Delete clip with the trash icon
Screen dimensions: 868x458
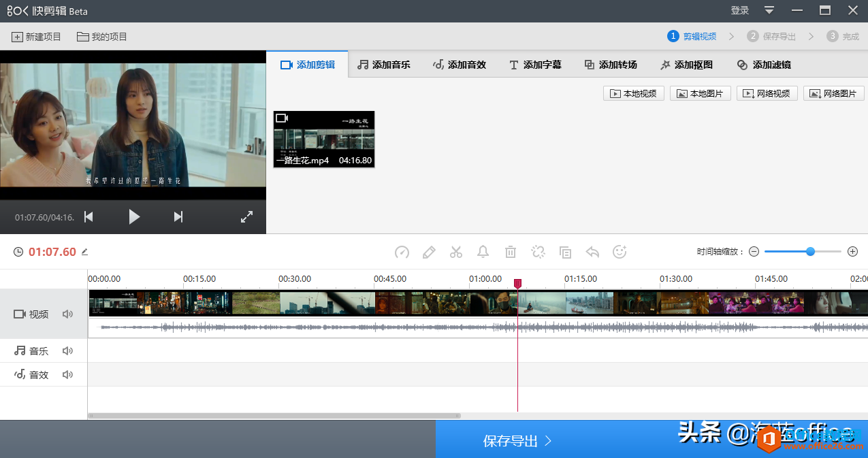pyautogui.click(x=511, y=252)
